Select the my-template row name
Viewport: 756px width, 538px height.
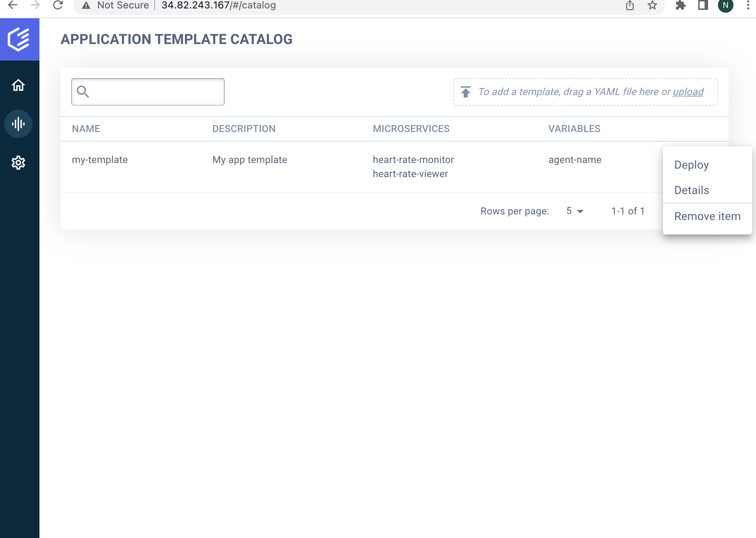tap(100, 159)
